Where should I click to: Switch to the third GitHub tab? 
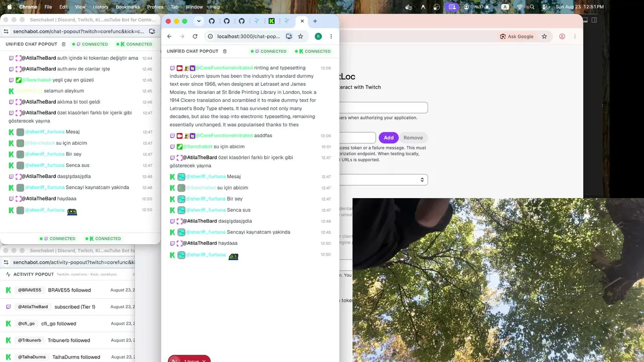[242, 21]
